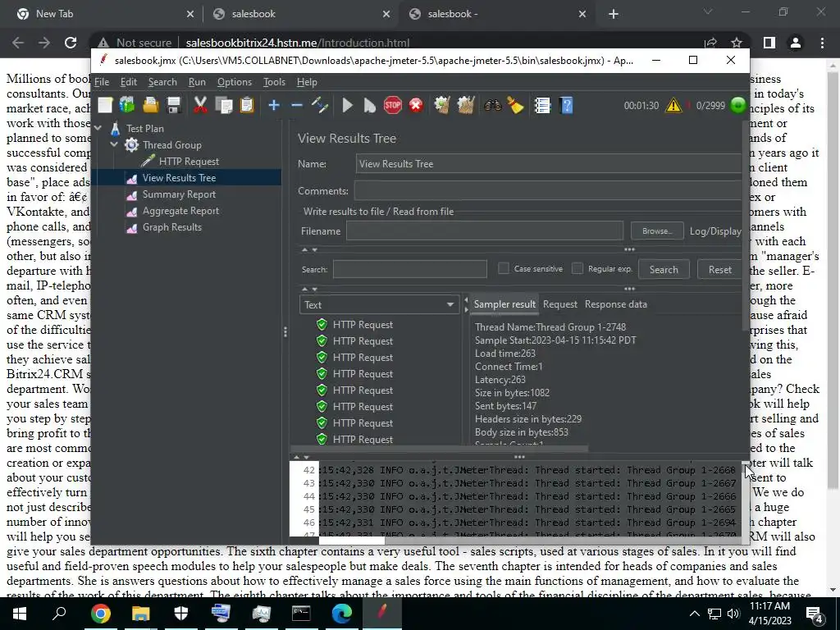Screen dimensions: 840x630
Task: Collapse all nodes with minus icon
Action: click(297, 105)
